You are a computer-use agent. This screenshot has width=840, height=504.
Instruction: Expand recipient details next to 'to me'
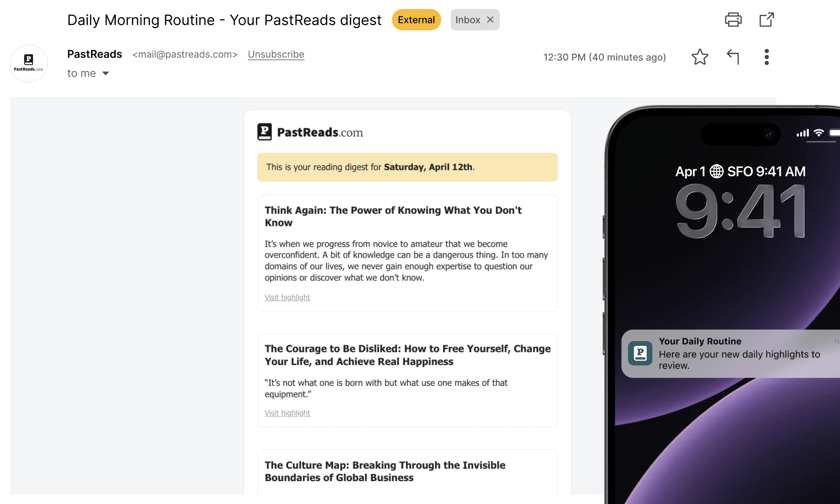tap(106, 73)
